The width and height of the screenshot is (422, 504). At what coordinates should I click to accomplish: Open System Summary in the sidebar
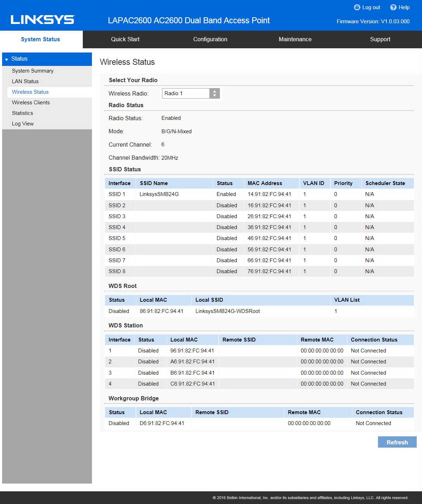[x=33, y=71]
